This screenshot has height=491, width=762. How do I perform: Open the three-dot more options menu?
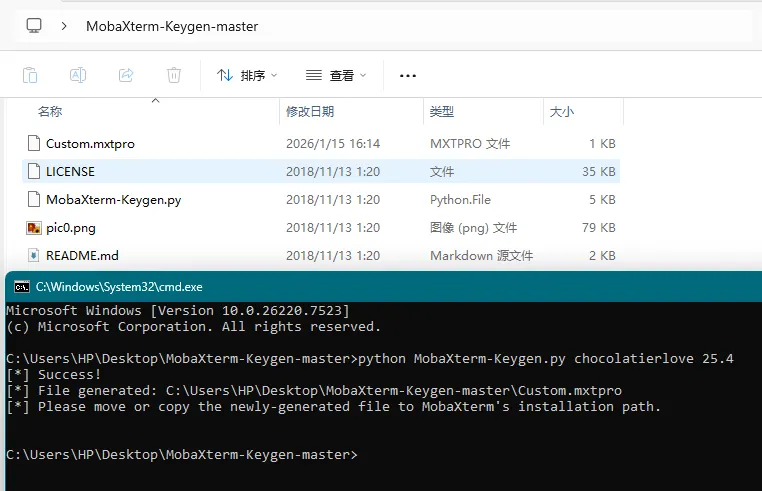point(407,75)
